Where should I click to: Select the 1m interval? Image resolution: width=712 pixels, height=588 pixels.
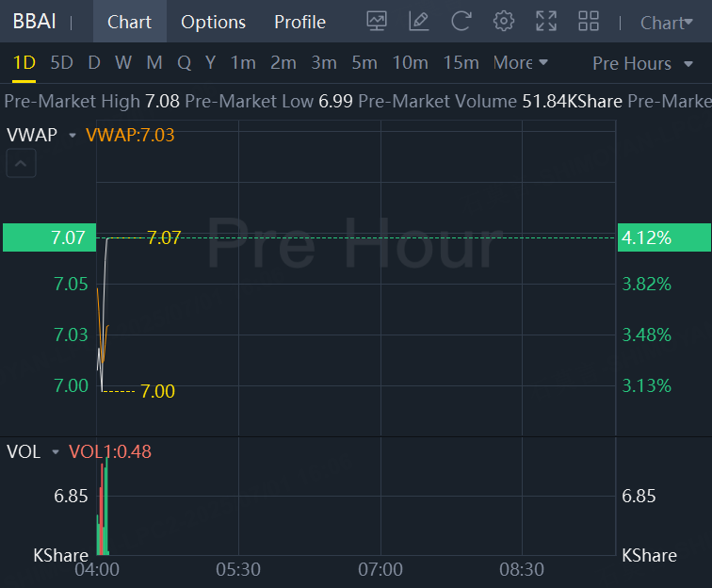(x=243, y=63)
